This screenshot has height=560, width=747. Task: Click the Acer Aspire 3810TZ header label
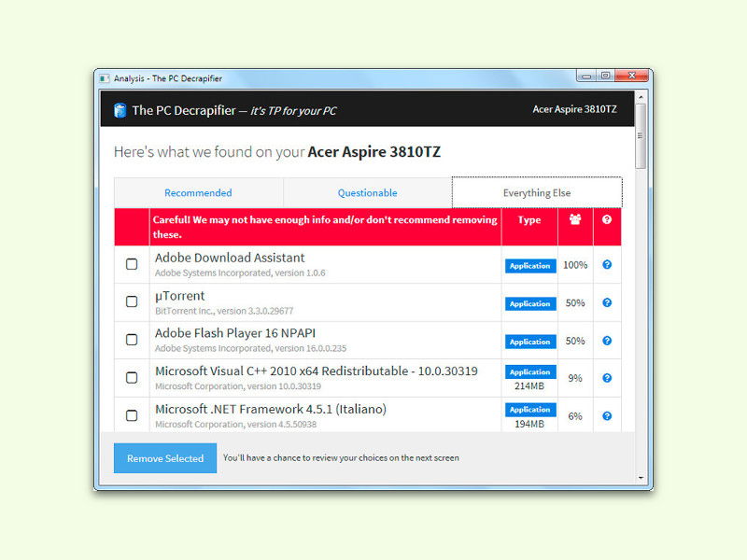pos(574,109)
